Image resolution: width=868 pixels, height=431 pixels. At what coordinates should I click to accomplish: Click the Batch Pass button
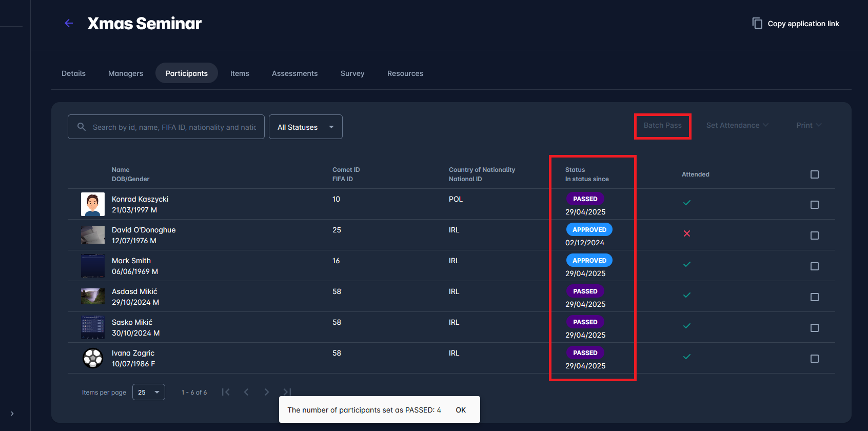(662, 126)
